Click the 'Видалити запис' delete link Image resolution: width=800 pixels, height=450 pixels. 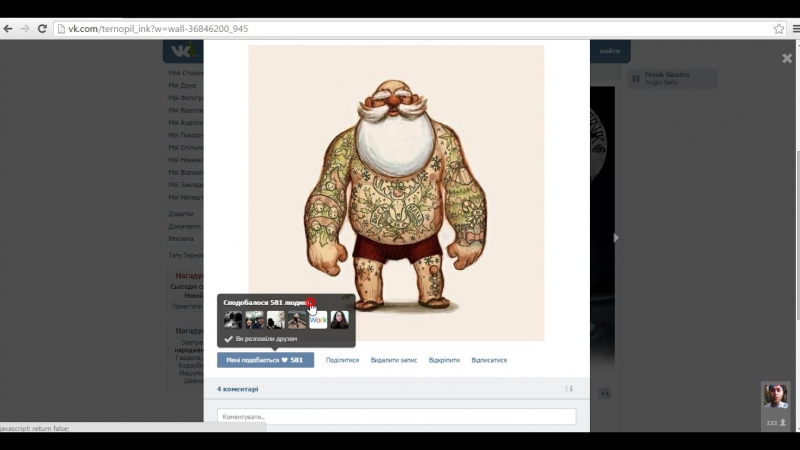click(x=393, y=360)
